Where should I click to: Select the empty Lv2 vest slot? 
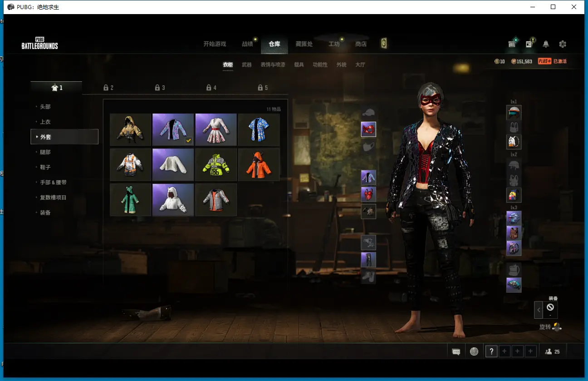point(514,180)
